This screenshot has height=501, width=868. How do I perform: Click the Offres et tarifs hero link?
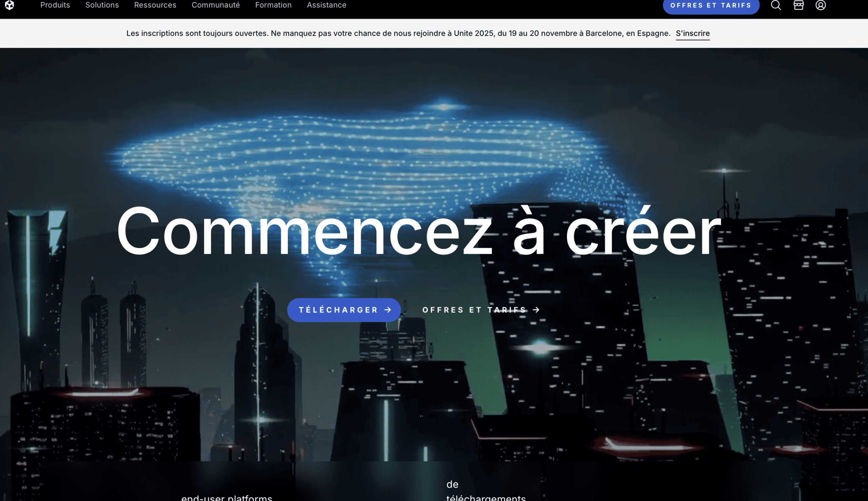click(474, 309)
